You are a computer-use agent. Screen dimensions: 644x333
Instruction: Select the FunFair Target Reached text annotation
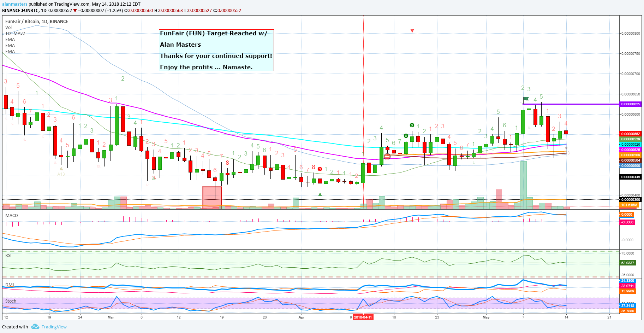[216, 50]
